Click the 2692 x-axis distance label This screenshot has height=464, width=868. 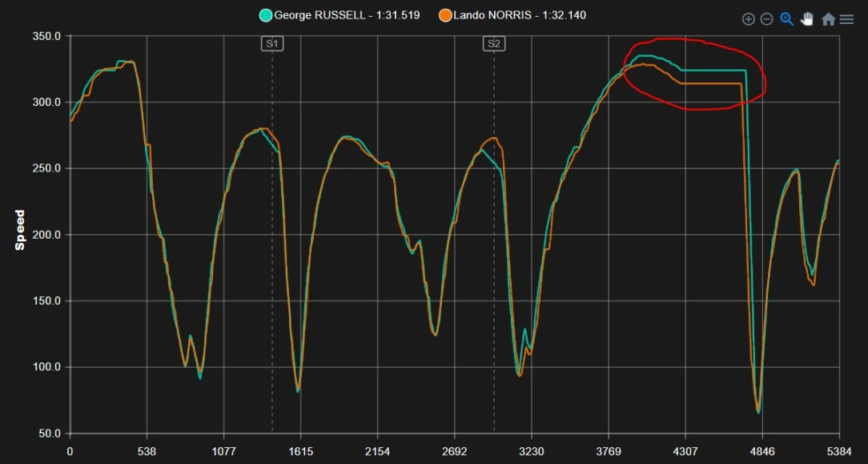pyautogui.click(x=455, y=451)
